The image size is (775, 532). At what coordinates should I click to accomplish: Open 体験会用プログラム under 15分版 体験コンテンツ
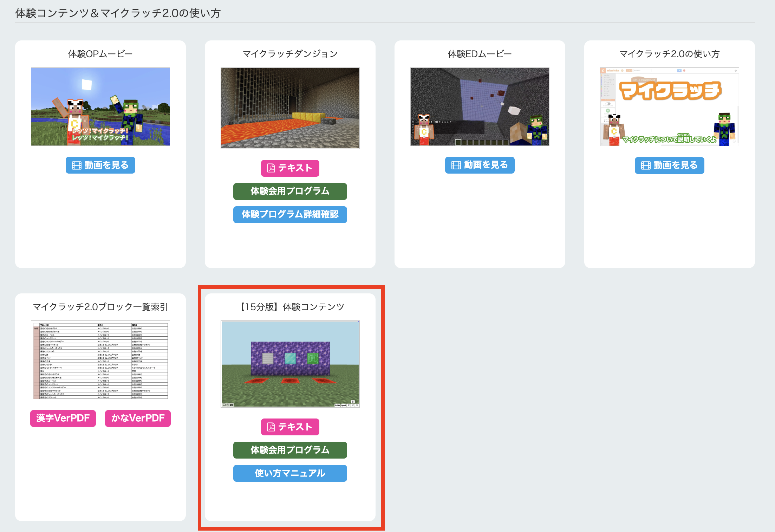point(290,450)
